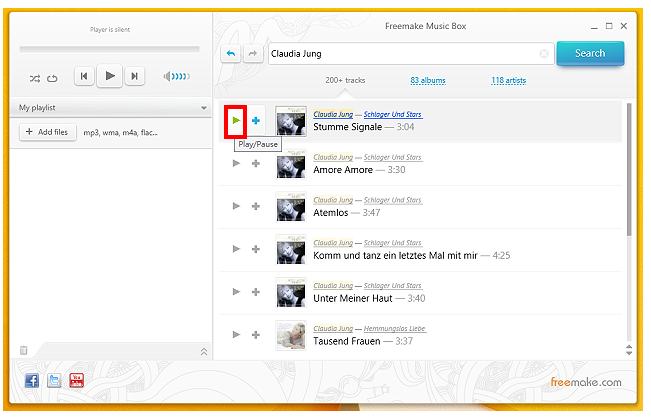Select the Atemlos track title
The height and width of the screenshot is (417, 651).
coord(330,213)
